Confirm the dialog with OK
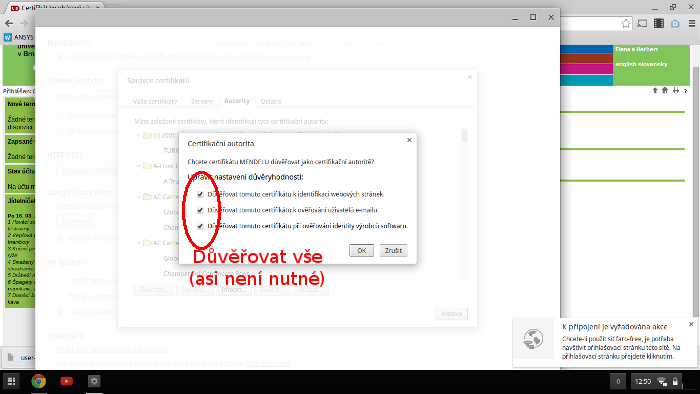700x394 pixels. click(361, 250)
